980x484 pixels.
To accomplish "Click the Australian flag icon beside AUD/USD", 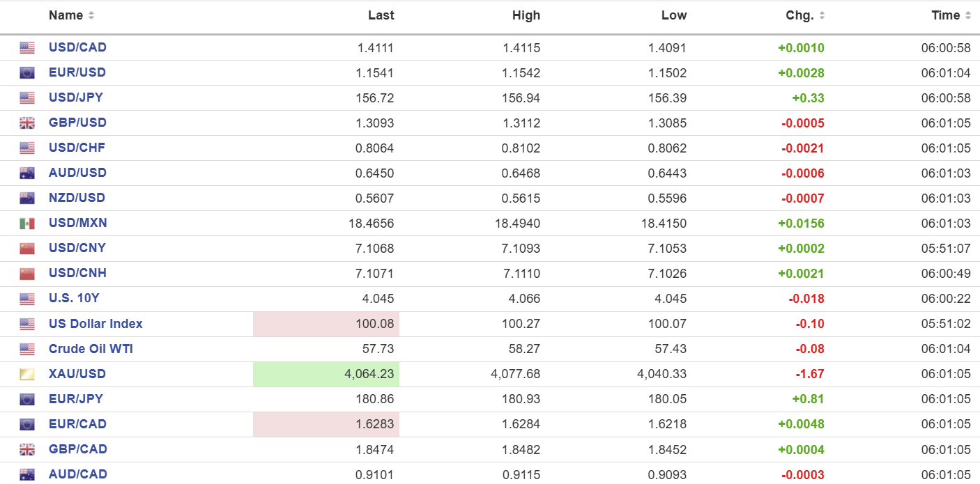I will coord(27,173).
